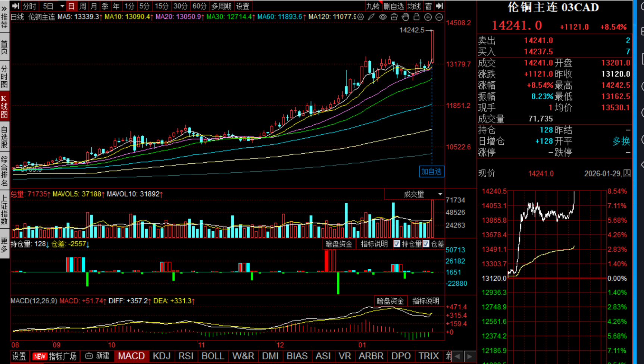Open the 首页 home sidebar item
This screenshot has height=364, width=644.
pos(4,47)
